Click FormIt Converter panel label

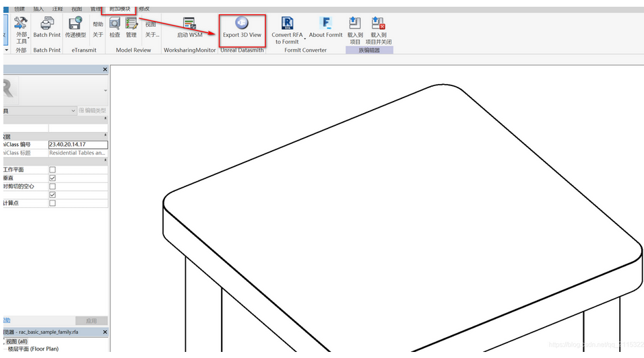tap(306, 50)
